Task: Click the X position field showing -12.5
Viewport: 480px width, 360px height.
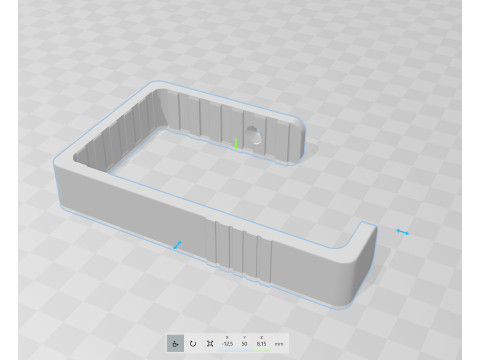Action: click(227, 344)
